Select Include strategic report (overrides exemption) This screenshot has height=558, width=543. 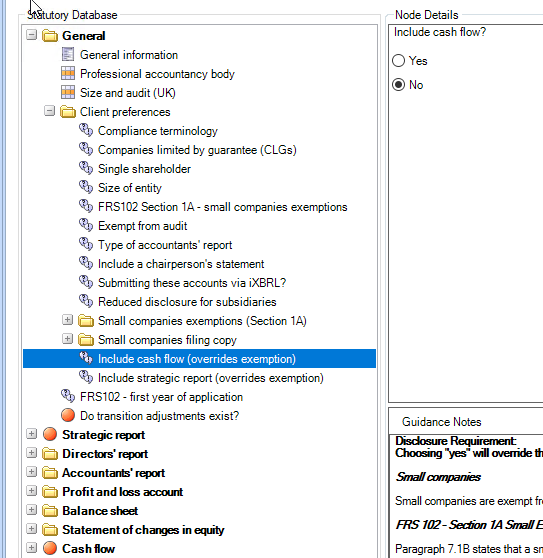tap(211, 378)
